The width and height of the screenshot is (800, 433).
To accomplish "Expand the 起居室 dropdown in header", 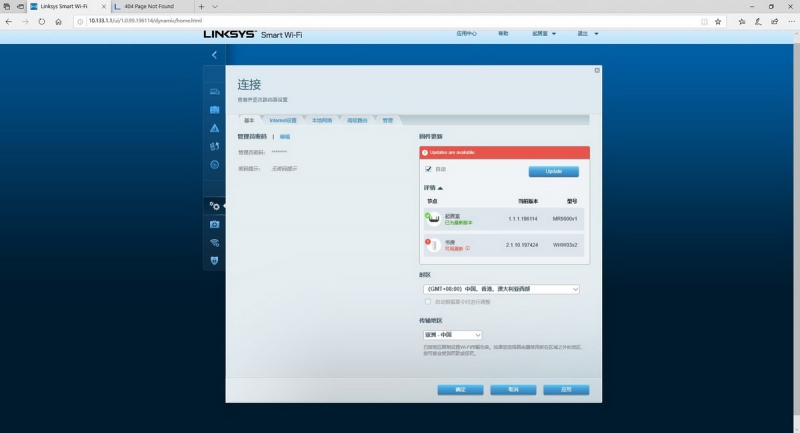I will tap(544, 34).
